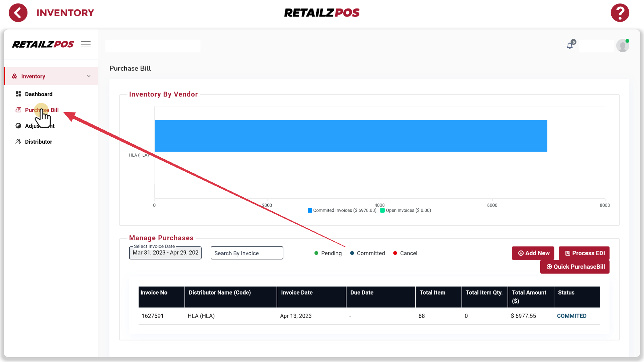Collapse the Inventory menu chevron
Image resolution: width=644 pixels, height=362 pixels.
(89, 76)
